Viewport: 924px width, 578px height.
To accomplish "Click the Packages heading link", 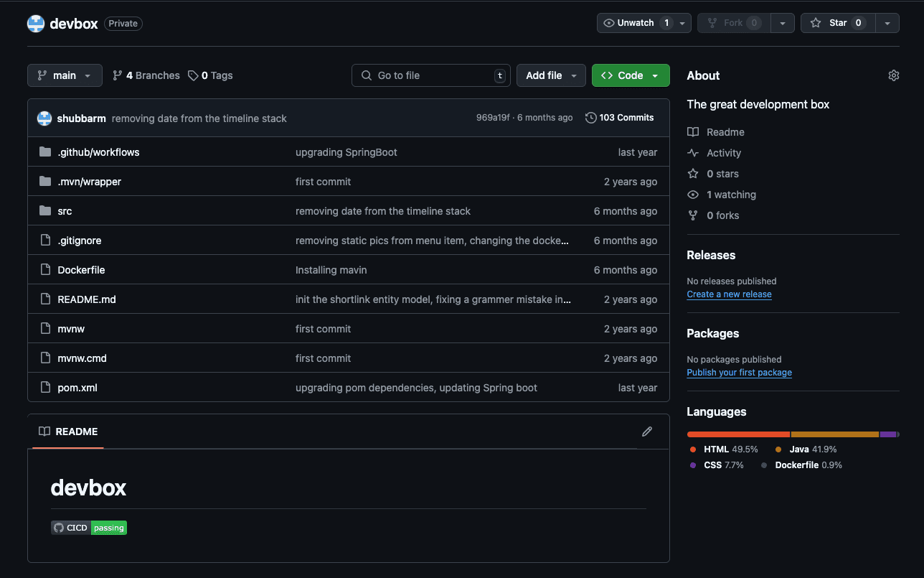I will pos(713,333).
